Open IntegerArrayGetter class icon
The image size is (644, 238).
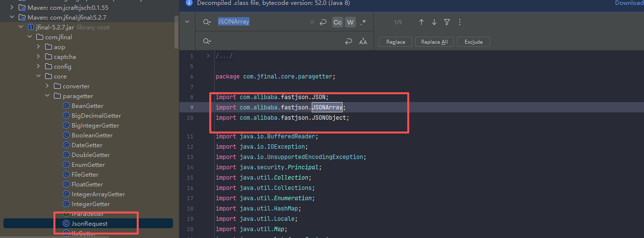(66, 194)
